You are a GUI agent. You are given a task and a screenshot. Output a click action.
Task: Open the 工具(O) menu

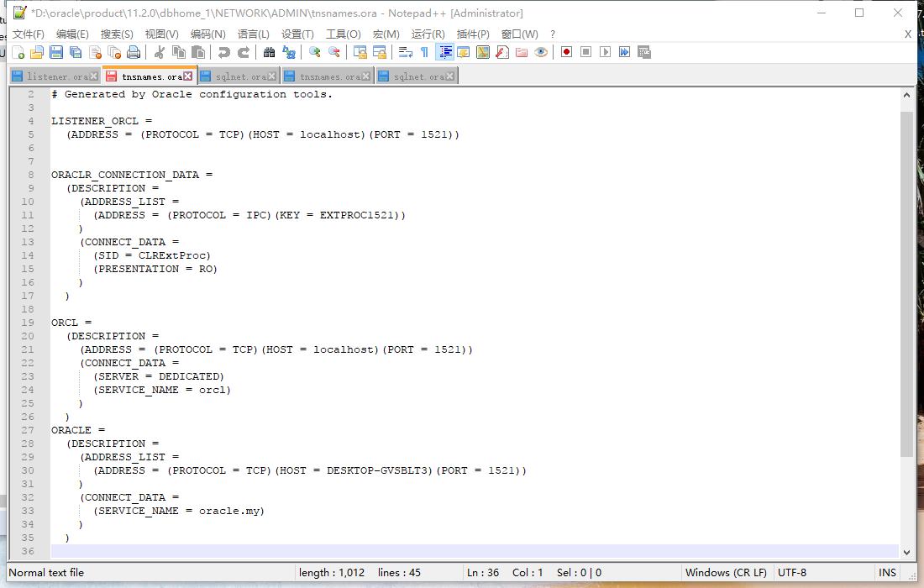click(344, 34)
